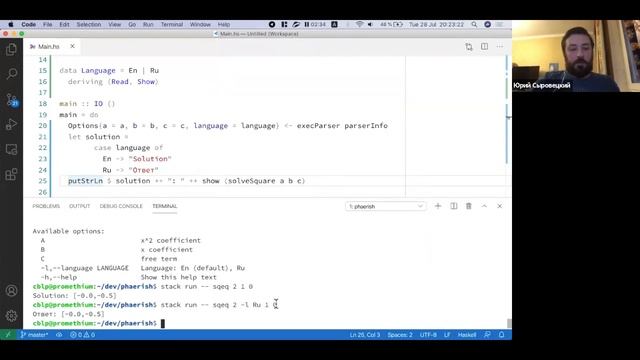Click the battery status showing 44%
Image resolution: width=640 pixels, height=360 pixels.
(391, 24)
